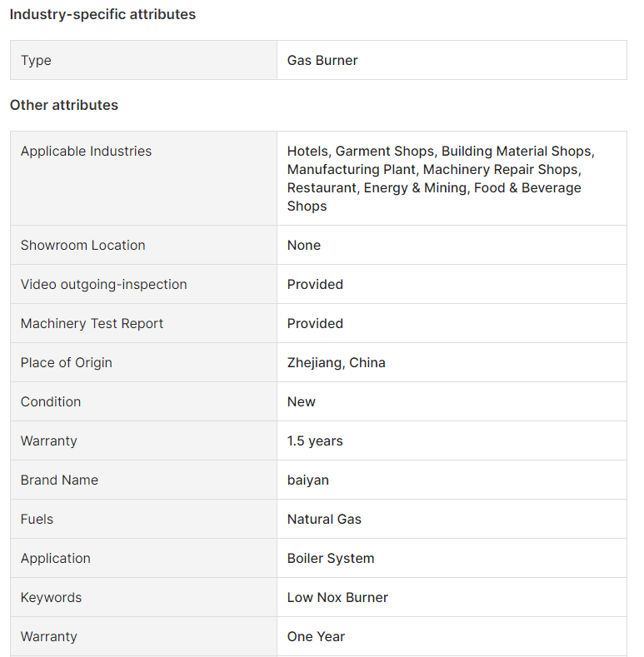Select the Video outgoing-inspection label
This screenshot has height=657, width=644.
[104, 285]
